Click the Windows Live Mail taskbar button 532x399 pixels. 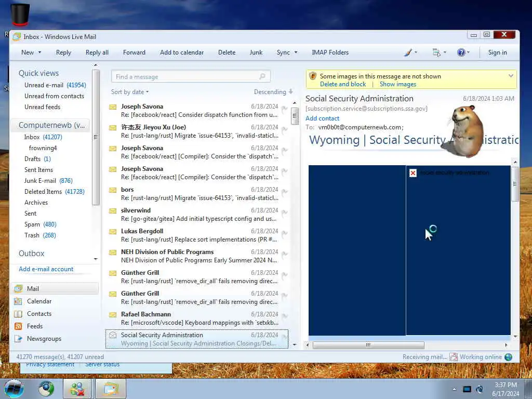[x=111, y=389]
